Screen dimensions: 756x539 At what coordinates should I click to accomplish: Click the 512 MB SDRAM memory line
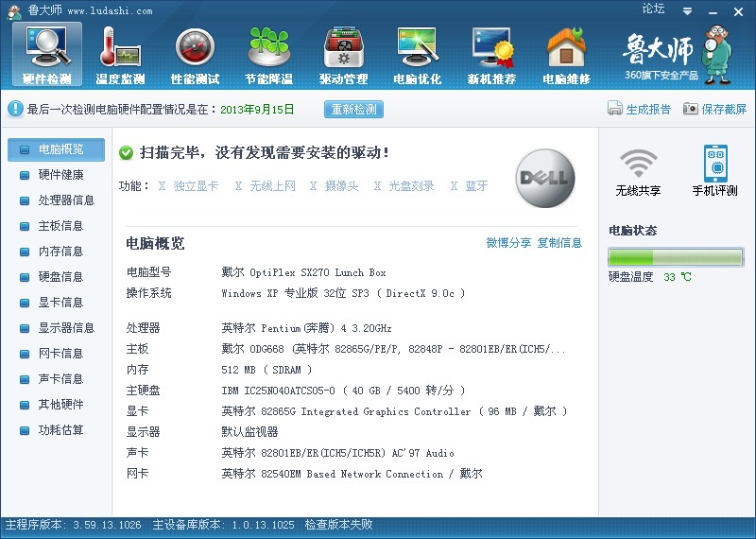[x=266, y=370]
